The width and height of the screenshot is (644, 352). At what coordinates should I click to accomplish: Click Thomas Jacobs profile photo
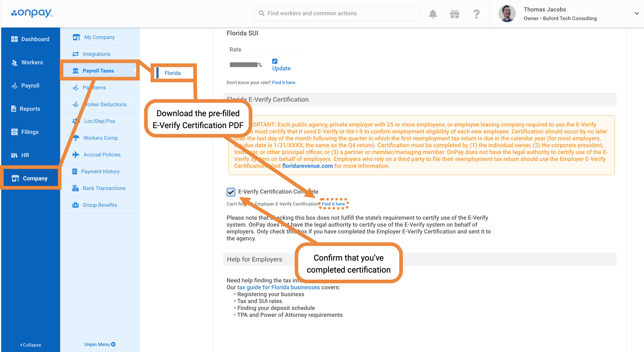[x=507, y=14]
